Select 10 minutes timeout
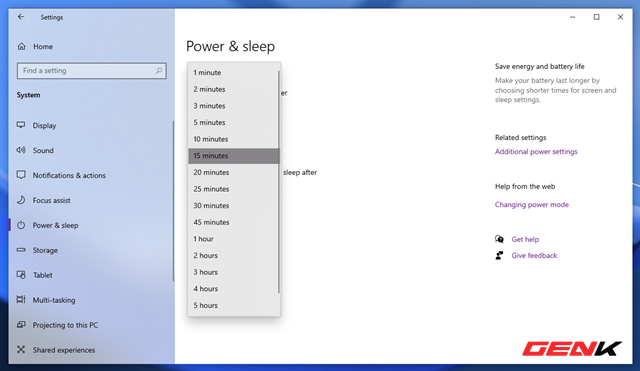Screen dimensions: 640x371 point(233,139)
